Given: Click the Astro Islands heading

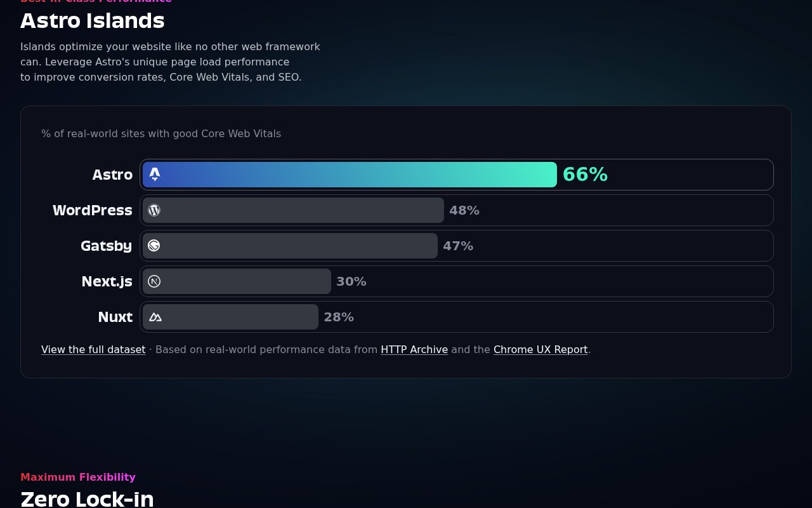Looking at the screenshot, I should 93,21.
